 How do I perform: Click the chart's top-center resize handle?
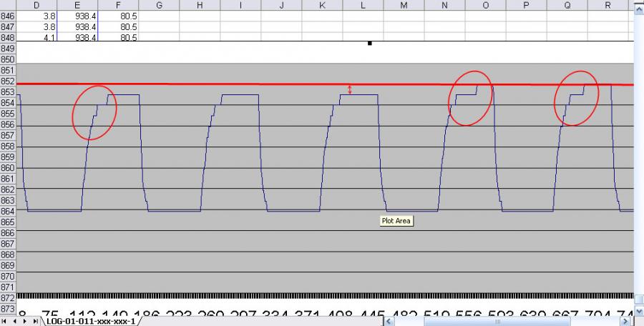click(x=370, y=44)
